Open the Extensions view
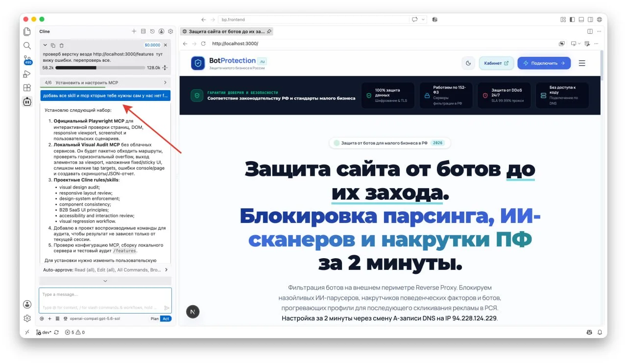The image size is (627, 364). (27, 88)
